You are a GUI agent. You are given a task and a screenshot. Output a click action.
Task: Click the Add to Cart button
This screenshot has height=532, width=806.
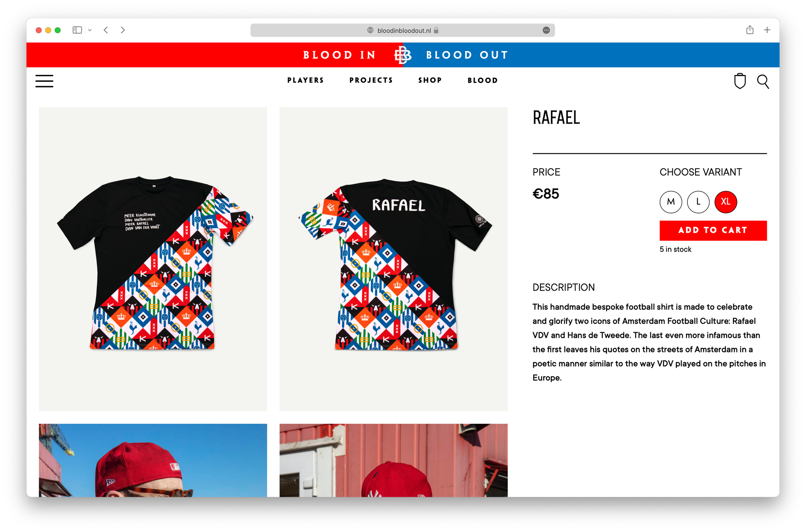(x=713, y=230)
